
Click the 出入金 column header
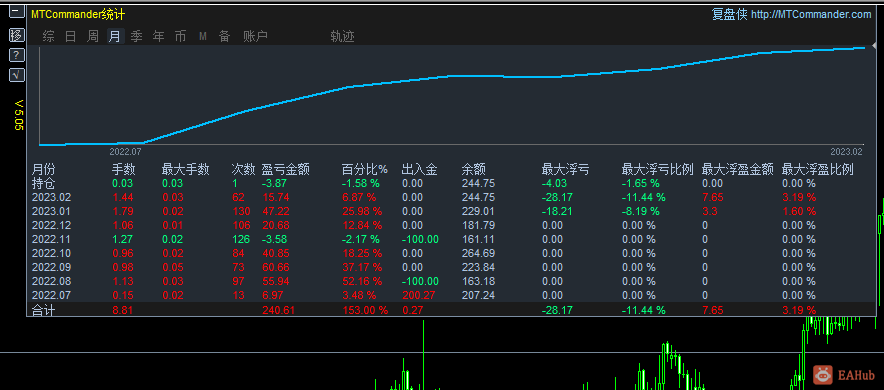[419, 170]
